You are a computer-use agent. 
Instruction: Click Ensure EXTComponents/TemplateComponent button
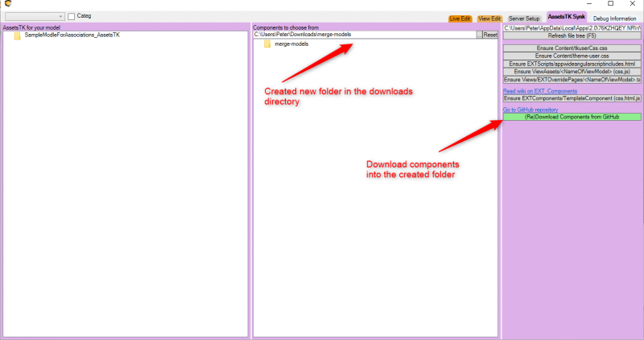[572, 98]
